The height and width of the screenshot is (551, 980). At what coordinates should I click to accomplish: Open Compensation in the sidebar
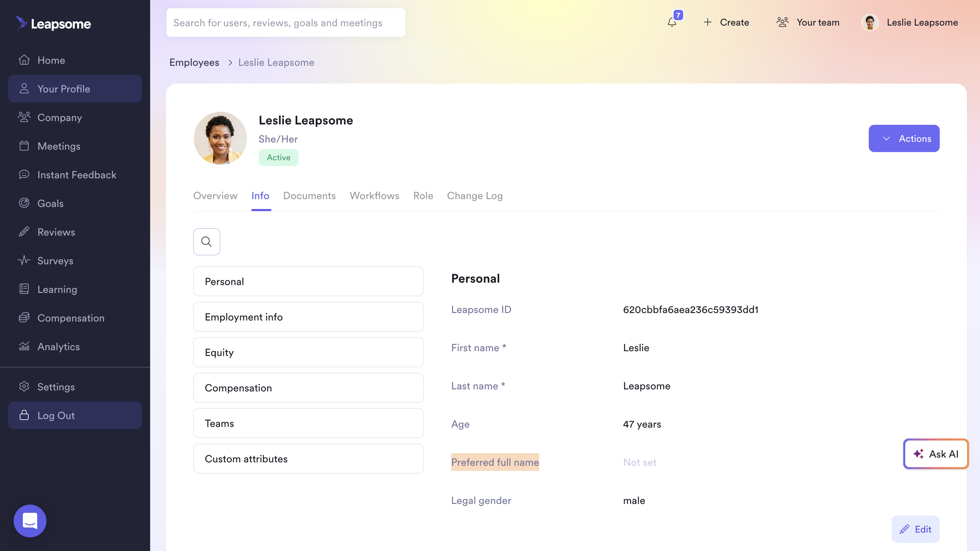[75, 318]
